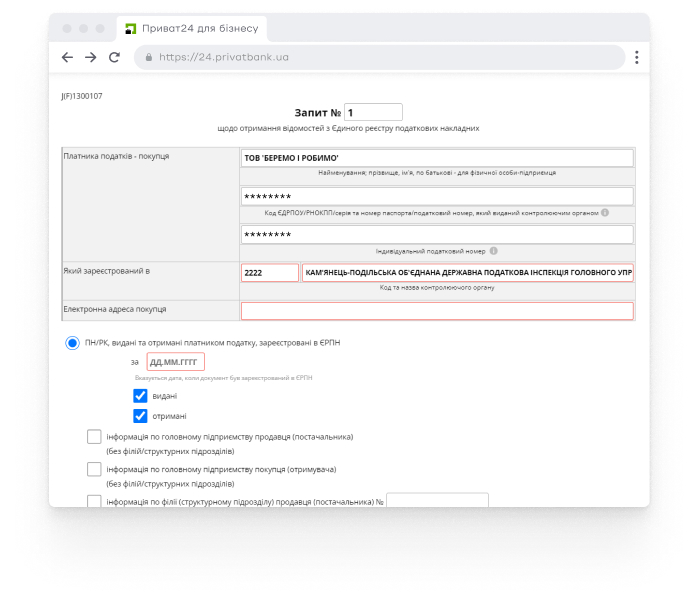Click the tax authority code field 2222
The image size is (698, 604).
[x=269, y=273]
